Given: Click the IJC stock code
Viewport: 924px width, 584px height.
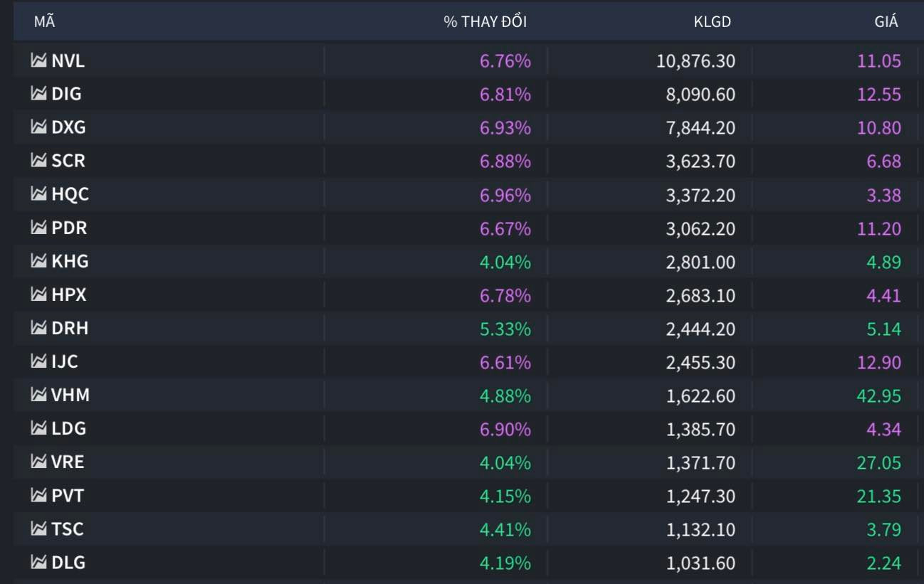Looking at the screenshot, I should click(x=65, y=361).
